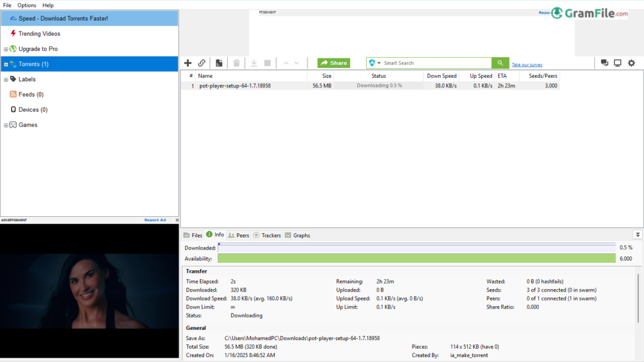Click the 38.0 KB/s down speed cell
This screenshot has width=644, height=362.
tap(446, 85)
